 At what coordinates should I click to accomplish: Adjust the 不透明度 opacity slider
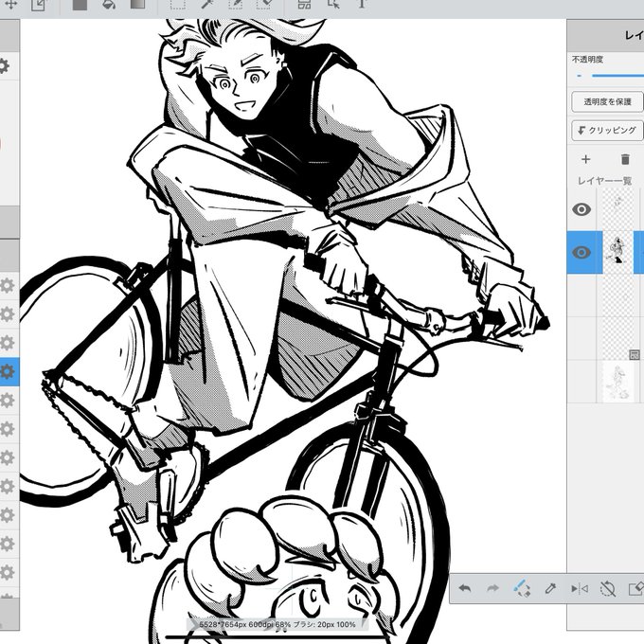(617, 76)
